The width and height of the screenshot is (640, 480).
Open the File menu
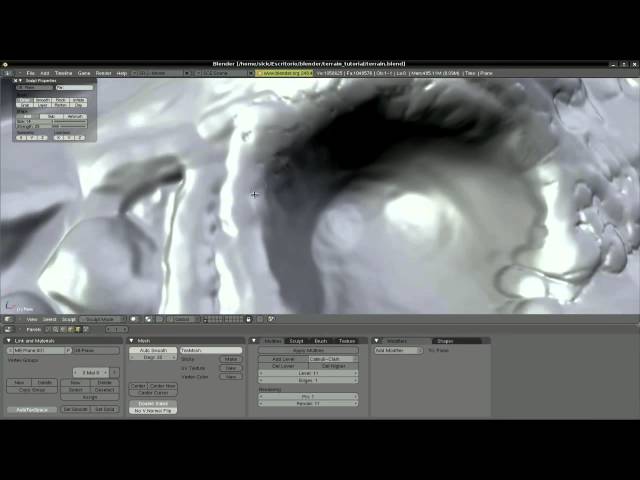pyautogui.click(x=31, y=73)
